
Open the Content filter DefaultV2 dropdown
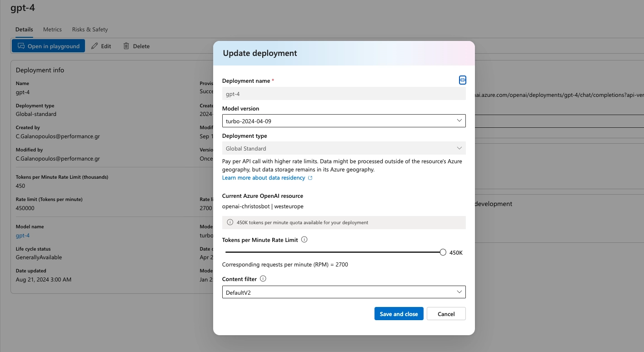point(344,292)
